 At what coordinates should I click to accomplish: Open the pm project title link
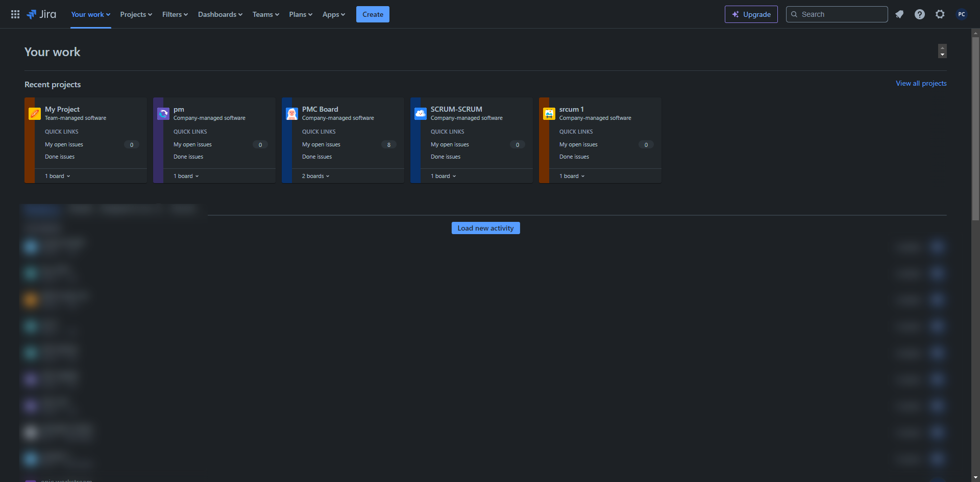(x=179, y=109)
